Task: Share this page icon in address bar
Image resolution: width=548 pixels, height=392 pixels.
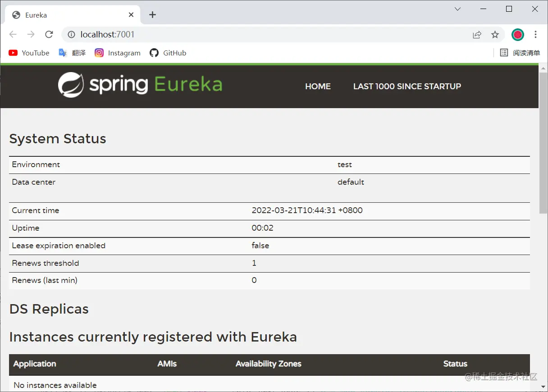Action: pos(477,35)
